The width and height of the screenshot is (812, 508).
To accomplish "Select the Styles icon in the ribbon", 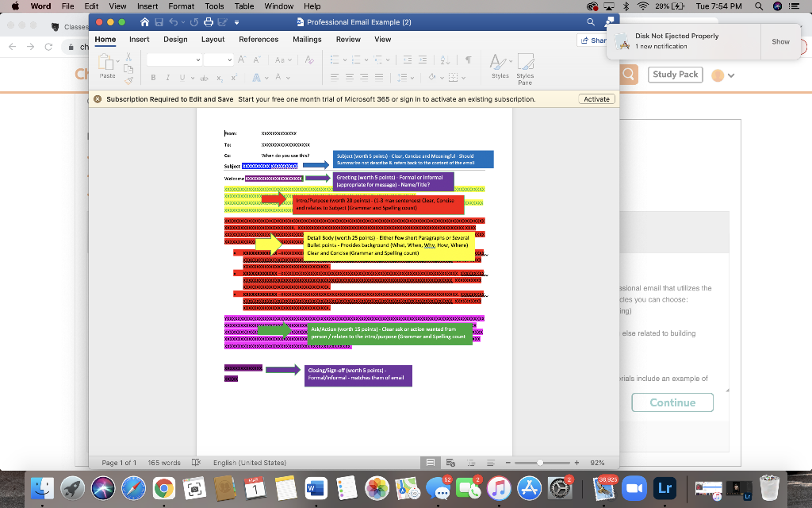I will click(500, 63).
